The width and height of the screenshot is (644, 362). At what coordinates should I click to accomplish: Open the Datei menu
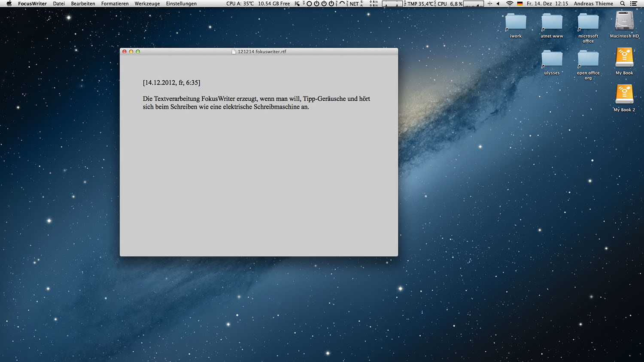coord(59,3)
